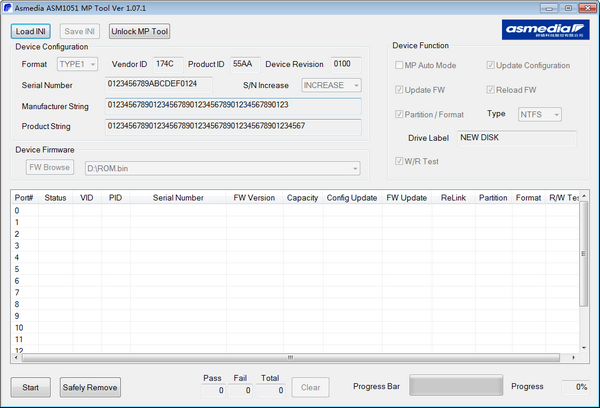The image size is (600, 408).
Task: Click the FW Update column header
Action: (407, 198)
